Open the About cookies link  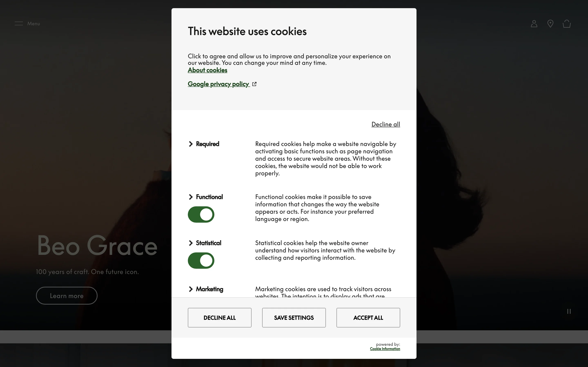tap(207, 70)
